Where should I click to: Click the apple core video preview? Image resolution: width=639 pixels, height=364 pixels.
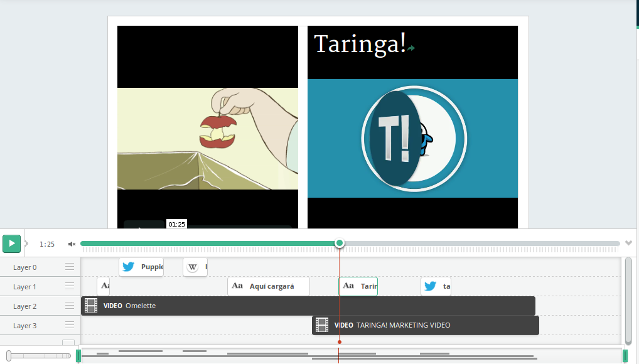coord(208,139)
